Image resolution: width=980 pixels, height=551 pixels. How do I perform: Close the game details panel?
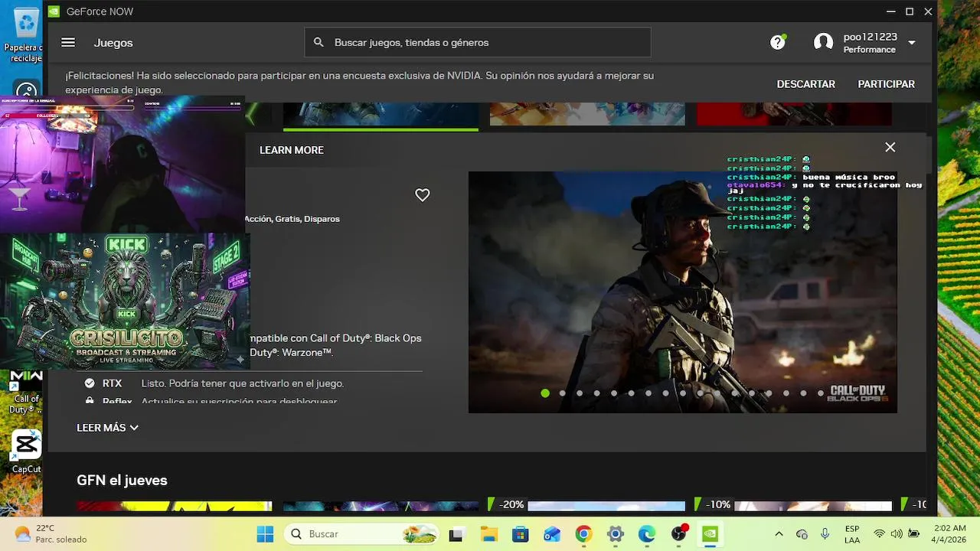point(890,147)
